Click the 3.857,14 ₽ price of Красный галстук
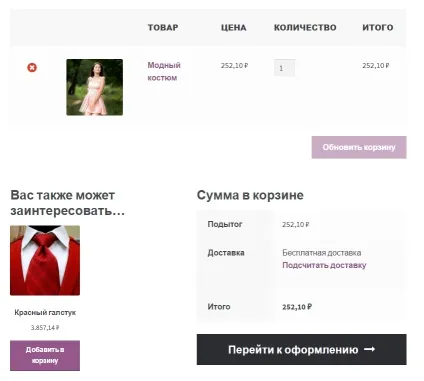Screen dimensions: 424x381 pos(45,328)
